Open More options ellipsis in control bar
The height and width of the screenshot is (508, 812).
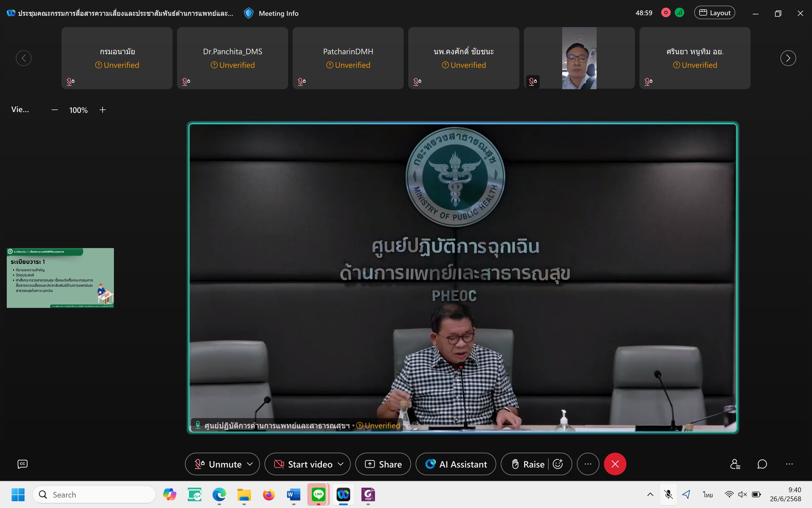tap(588, 464)
